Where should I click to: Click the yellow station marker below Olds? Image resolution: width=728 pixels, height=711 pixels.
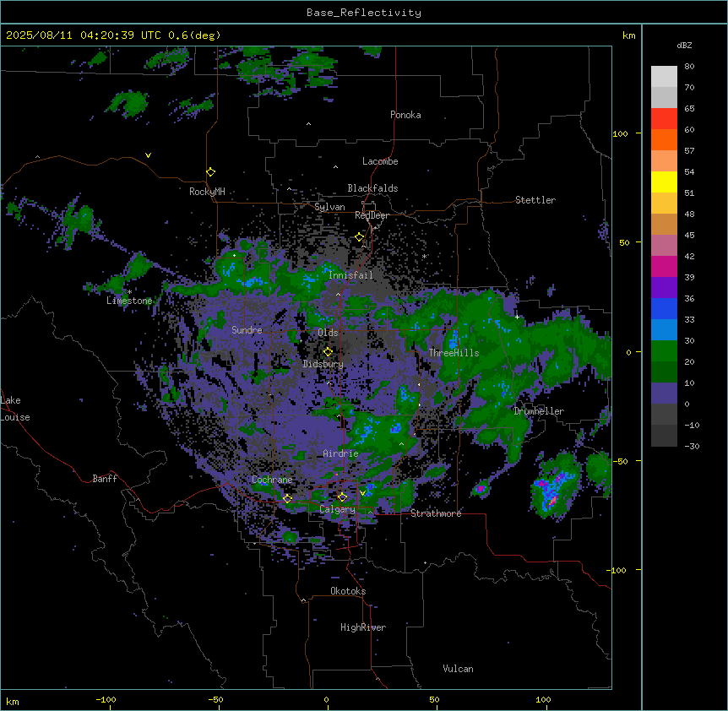(x=328, y=351)
